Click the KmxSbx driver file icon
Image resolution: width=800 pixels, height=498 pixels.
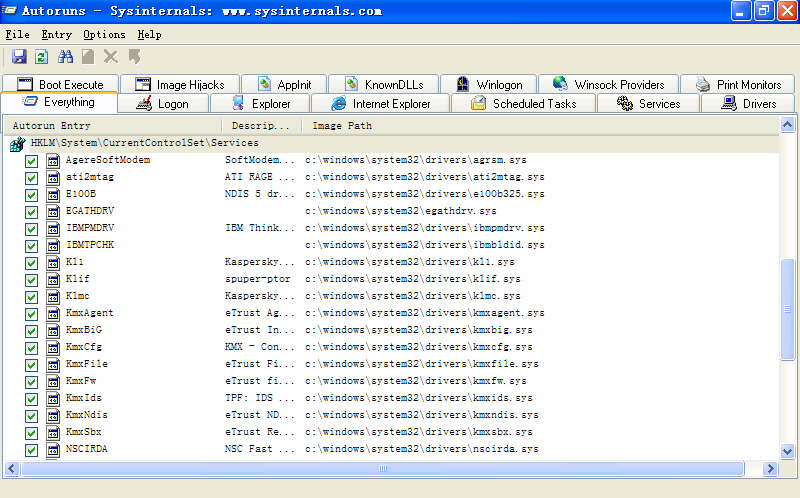(53, 433)
